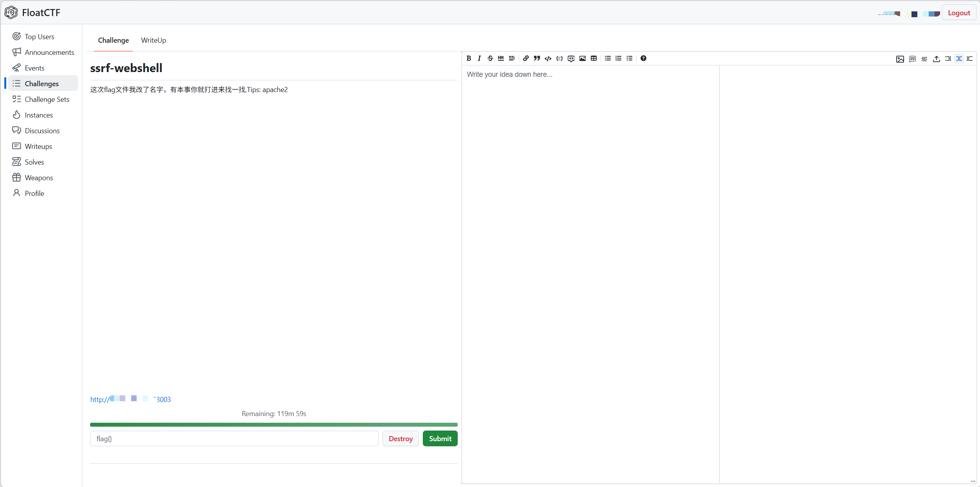Insert a horizontal rule (HR)
Viewport: 980px width, 487px height.
pyautogui.click(x=501, y=58)
